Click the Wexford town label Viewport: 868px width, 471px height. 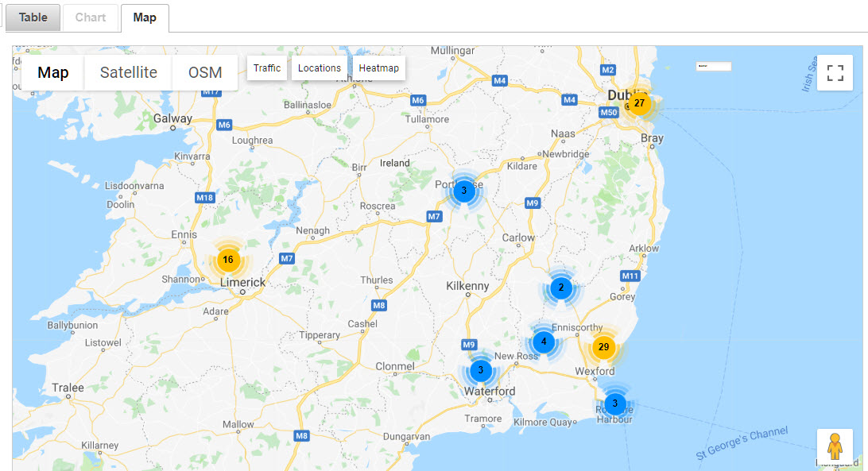click(595, 371)
